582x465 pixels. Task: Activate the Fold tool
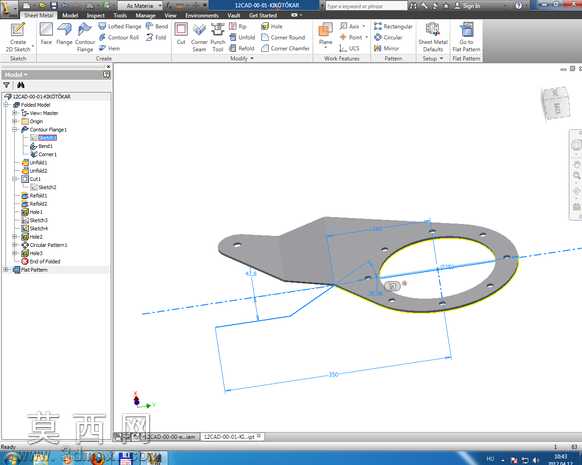[156, 37]
